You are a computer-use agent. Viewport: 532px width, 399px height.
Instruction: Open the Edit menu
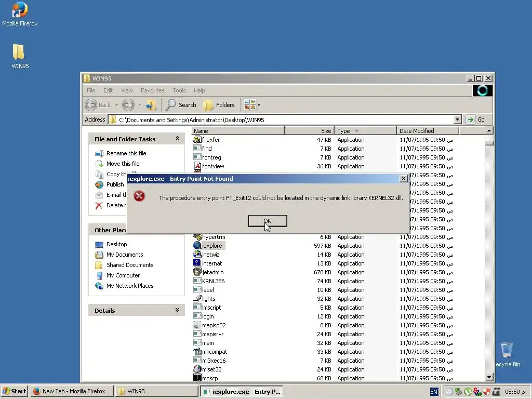[108, 90]
